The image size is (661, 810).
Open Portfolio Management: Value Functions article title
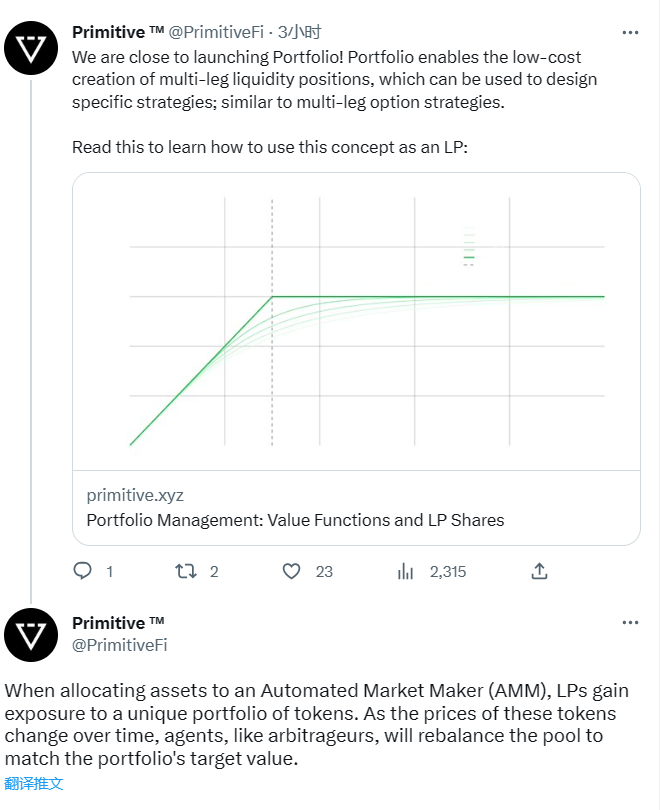click(x=295, y=520)
